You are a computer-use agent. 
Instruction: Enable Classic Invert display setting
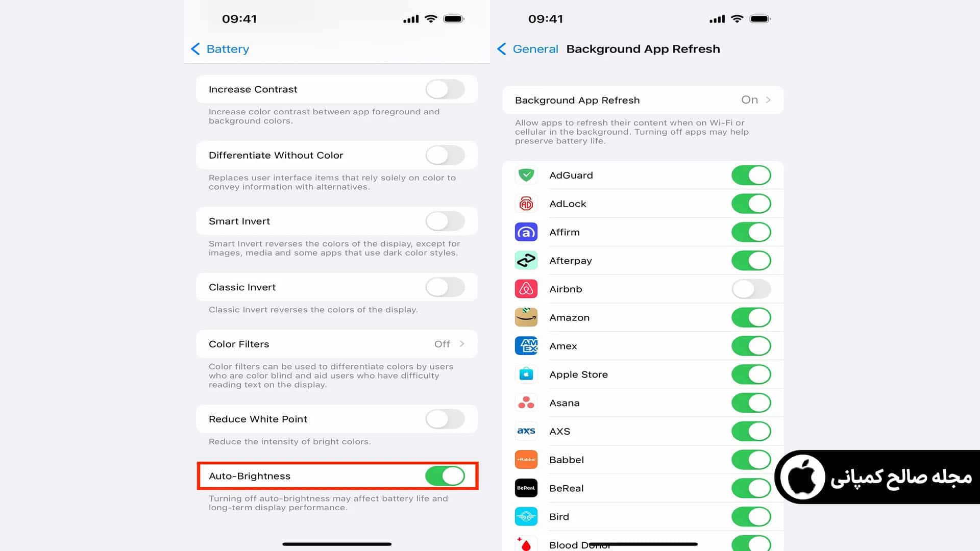445,287
